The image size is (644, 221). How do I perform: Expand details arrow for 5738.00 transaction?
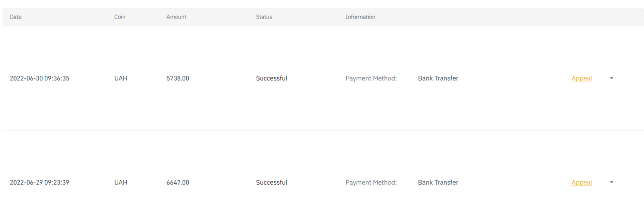611,78
